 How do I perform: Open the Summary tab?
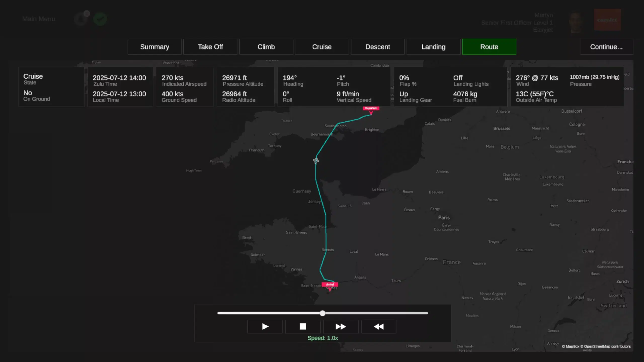coord(154,47)
